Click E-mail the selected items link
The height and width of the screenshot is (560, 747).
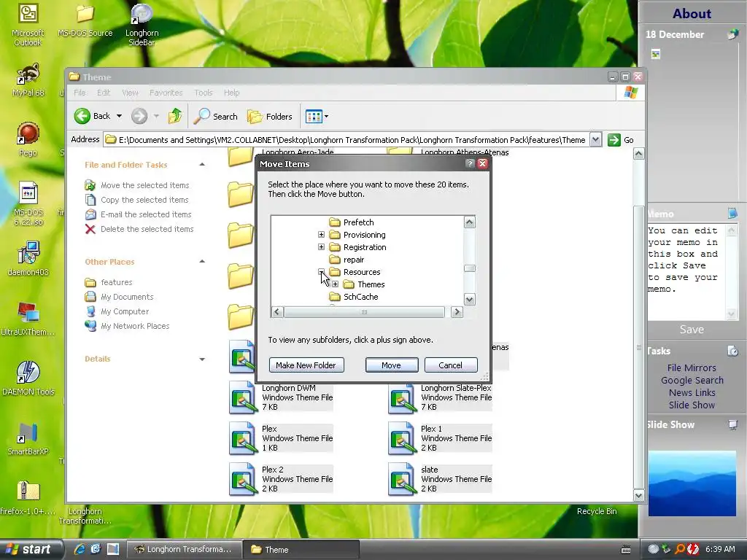[x=146, y=215]
